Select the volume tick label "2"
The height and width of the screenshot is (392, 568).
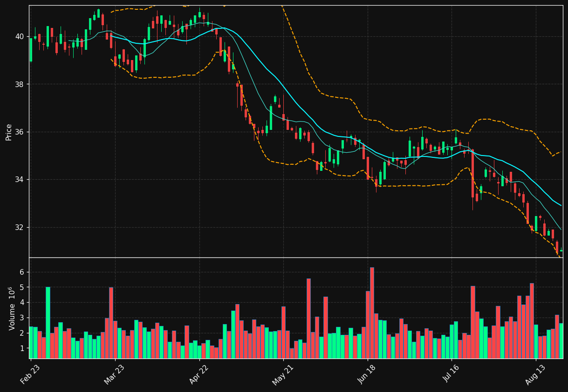[22, 333]
